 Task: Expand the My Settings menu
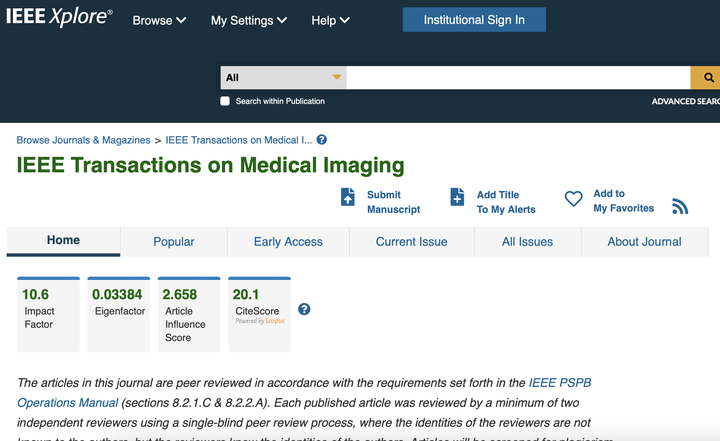[248, 20]
